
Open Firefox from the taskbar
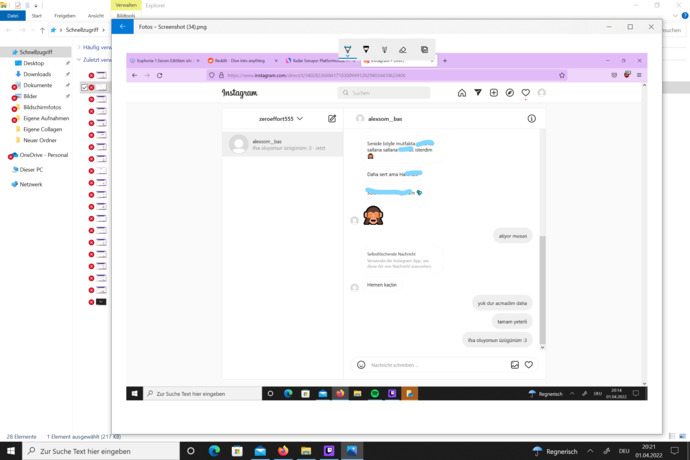(283, 451)
